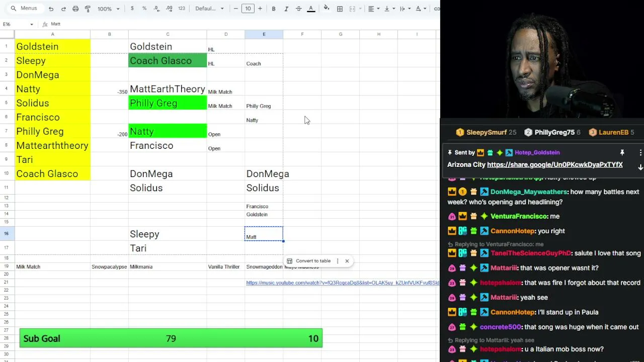Unpin the pinned chat message
The height and width of the screenshot is (362, 644).
[622, 152]
